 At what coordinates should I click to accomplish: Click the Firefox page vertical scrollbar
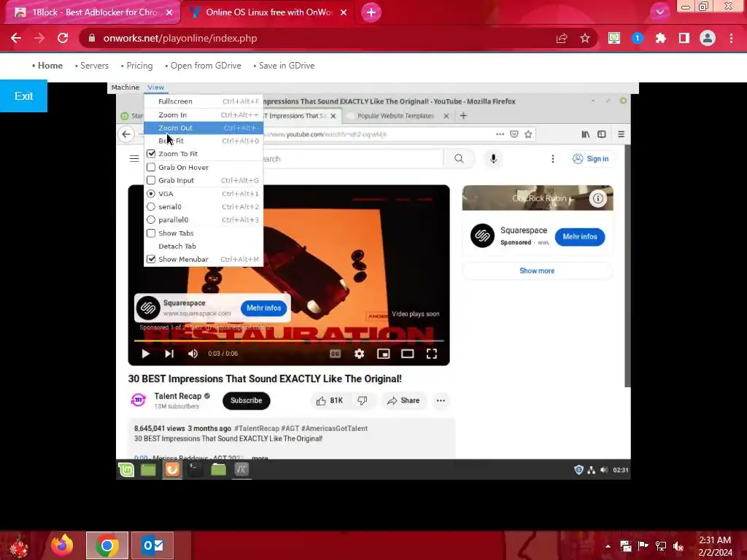click(627, 265)
